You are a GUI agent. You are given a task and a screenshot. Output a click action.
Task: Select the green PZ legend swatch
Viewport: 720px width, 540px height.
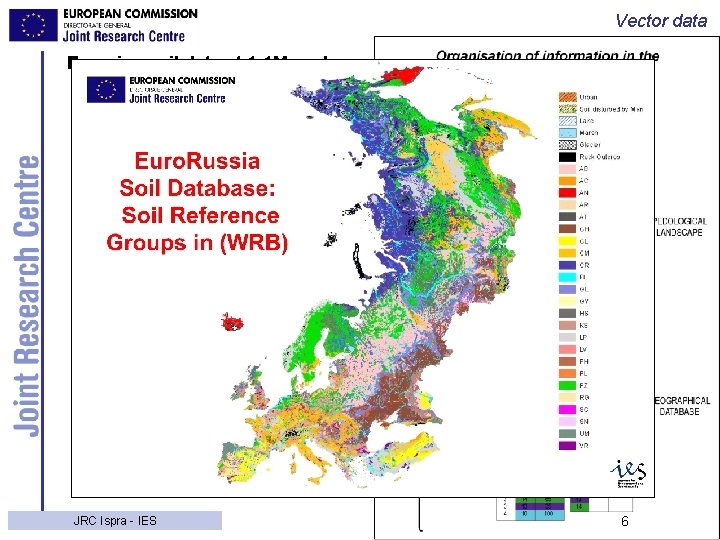tap(568, 385)
